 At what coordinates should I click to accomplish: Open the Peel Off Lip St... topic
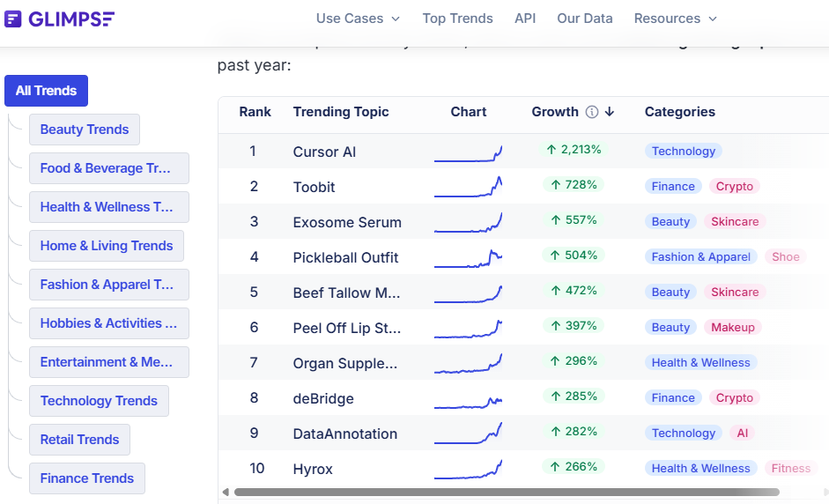[347, 328]
